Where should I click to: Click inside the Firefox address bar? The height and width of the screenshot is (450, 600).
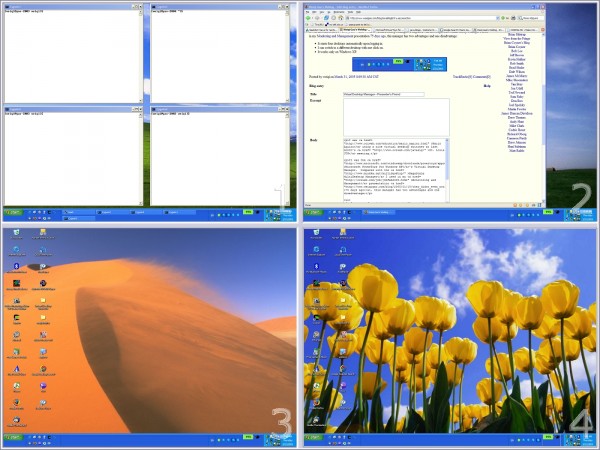[x=420, y=18]
